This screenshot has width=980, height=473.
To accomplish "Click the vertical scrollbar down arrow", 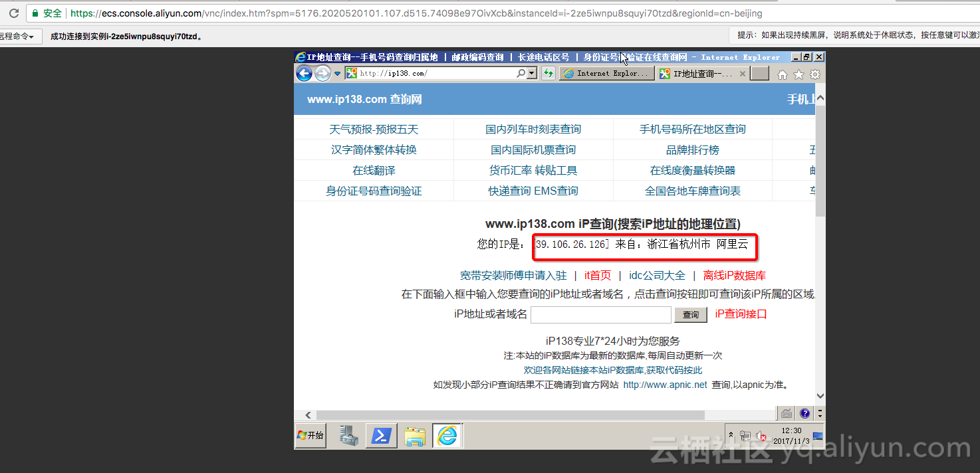I will [x=820, y=395].
